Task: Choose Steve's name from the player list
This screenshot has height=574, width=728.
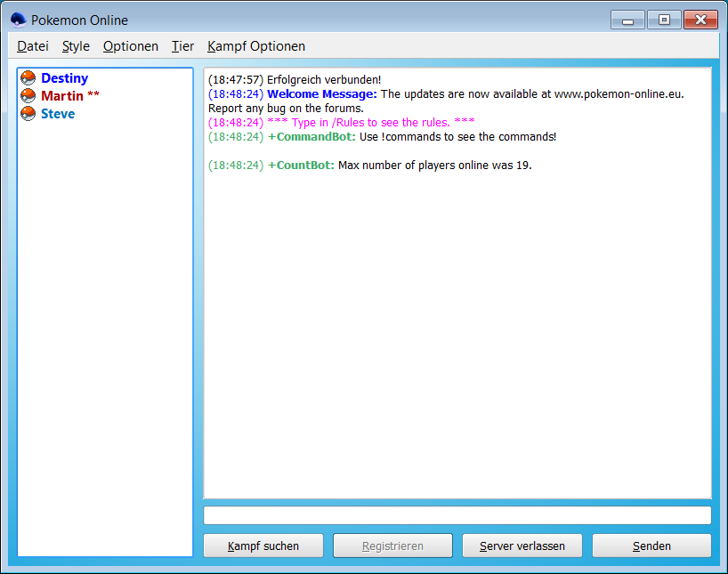Action: pos(58,114)
